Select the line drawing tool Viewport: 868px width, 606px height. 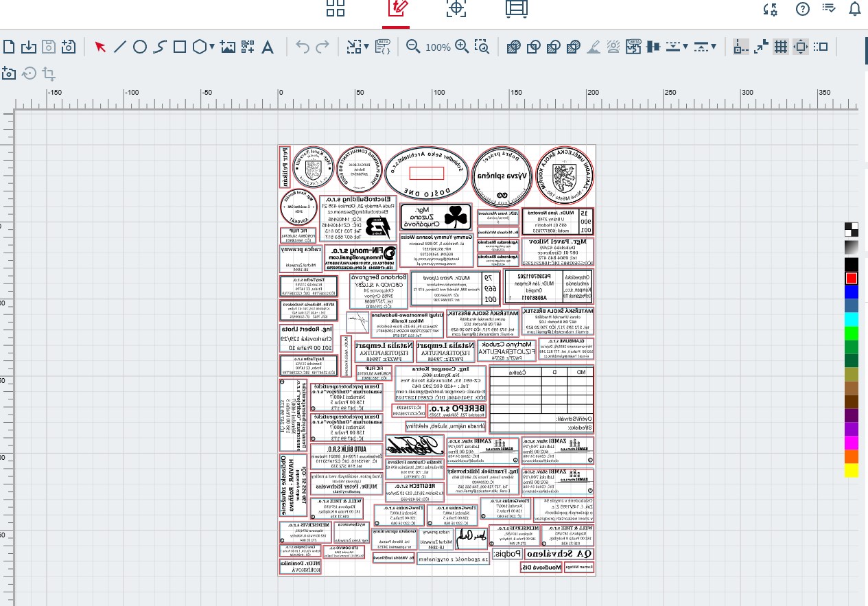coord(120,47)
